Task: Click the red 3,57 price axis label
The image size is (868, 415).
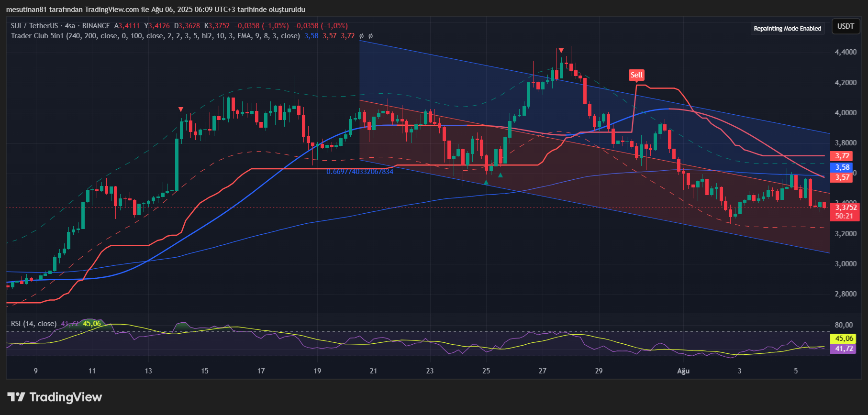Action: coord(842,177)
